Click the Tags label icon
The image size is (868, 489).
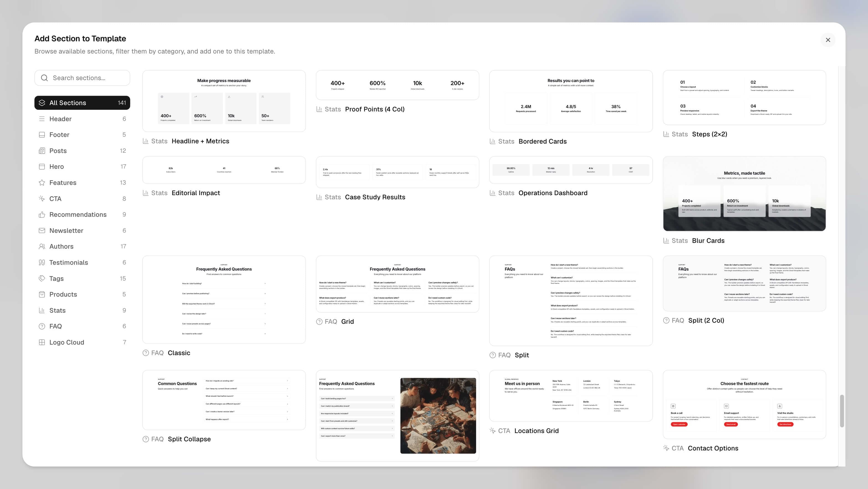[x=42, y=278]
